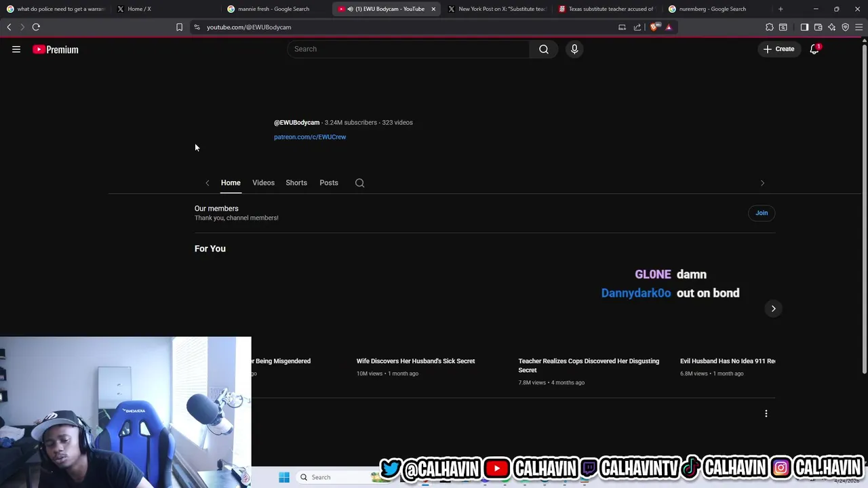The height and width of the screenshot is (488, 868).
Task: Open Windows Start menu
Action: [x=284, y=477]
